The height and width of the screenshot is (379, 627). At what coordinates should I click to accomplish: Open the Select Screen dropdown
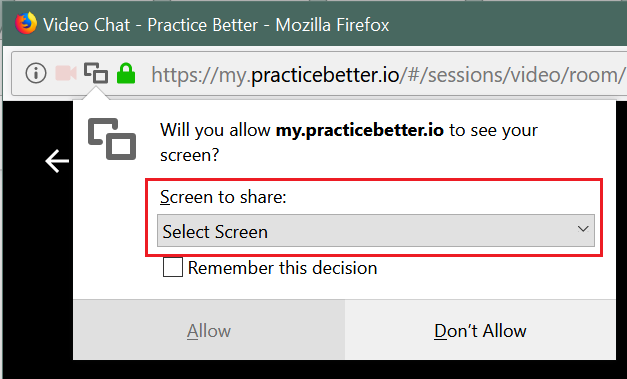(376, 231)
